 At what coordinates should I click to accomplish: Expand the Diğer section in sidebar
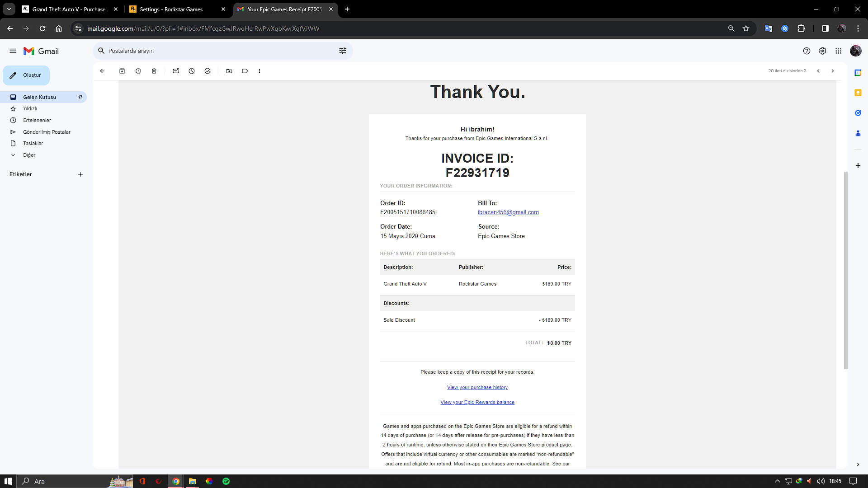(x=29, y=155)
